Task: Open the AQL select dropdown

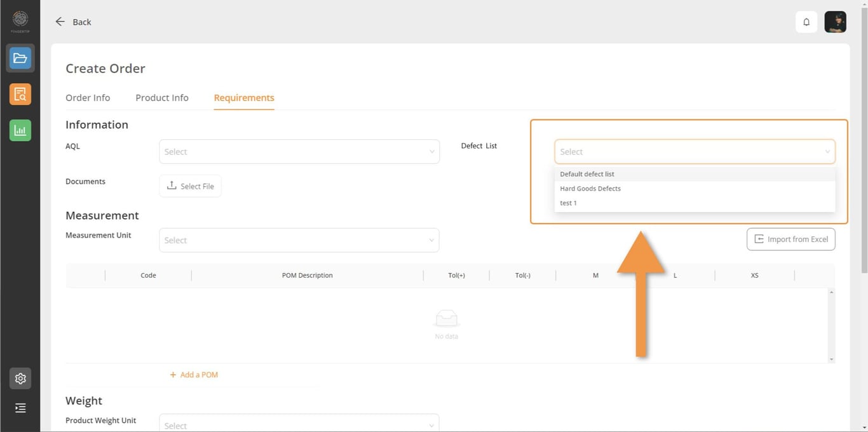Action: [299, 152]
